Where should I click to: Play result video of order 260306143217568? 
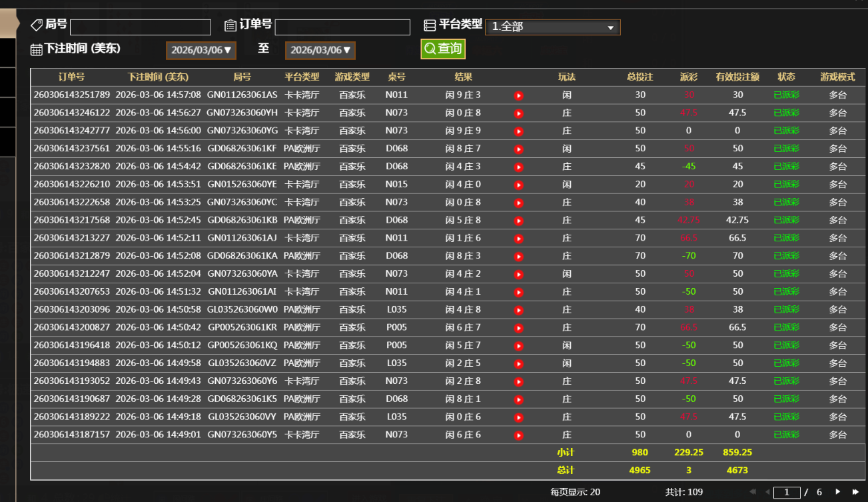click(519, 221)
